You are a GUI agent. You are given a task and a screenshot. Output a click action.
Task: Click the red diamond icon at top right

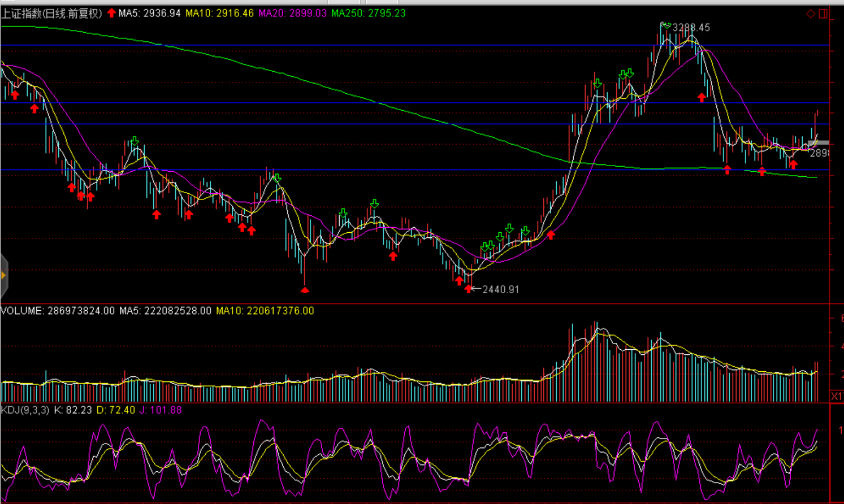pos(811,14)
